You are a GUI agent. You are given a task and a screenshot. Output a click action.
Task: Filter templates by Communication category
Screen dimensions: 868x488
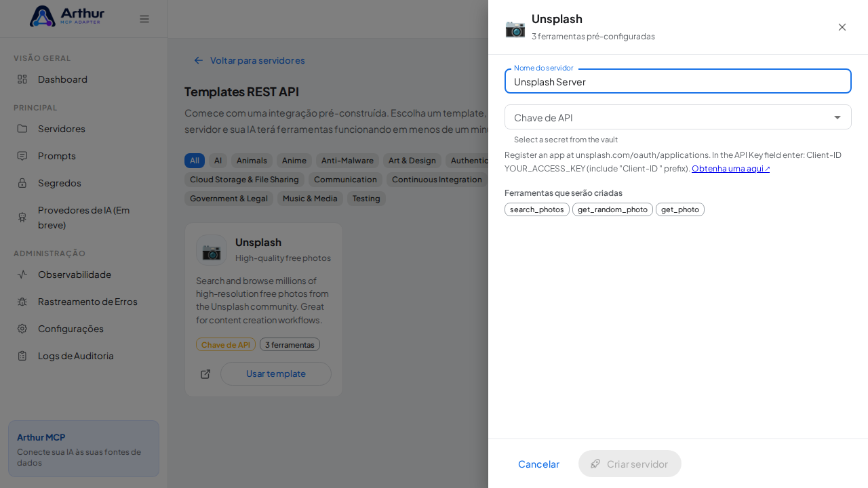point(345,180)
